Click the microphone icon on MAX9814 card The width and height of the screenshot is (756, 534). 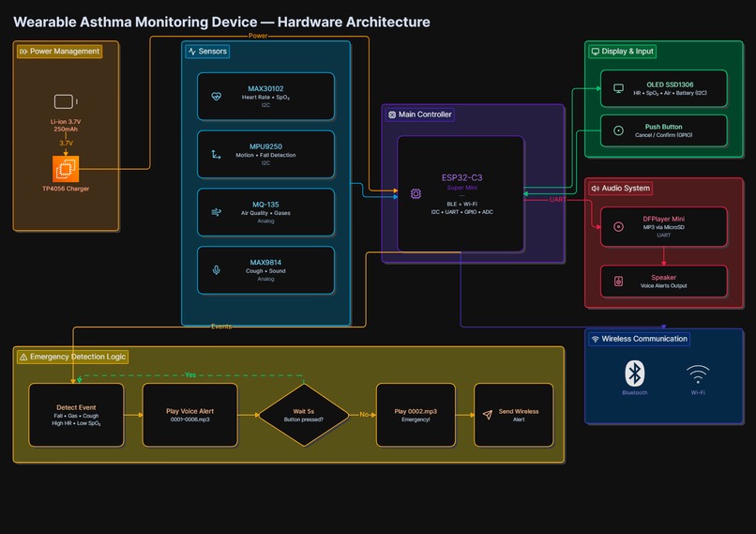click(217, 270)
